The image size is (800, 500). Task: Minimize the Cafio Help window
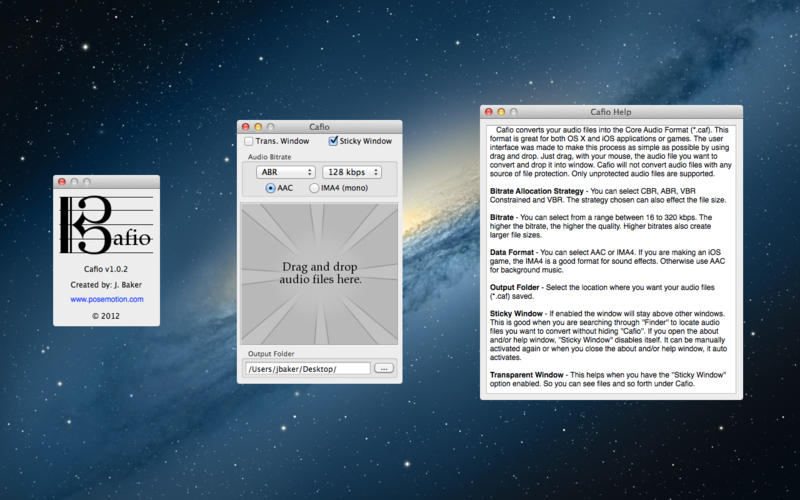pyautogui.click(x=501, y=112)
